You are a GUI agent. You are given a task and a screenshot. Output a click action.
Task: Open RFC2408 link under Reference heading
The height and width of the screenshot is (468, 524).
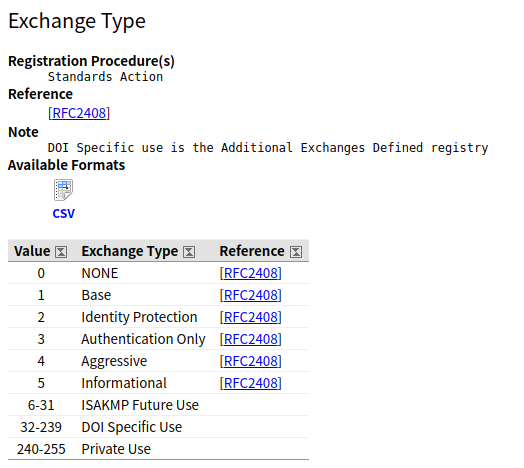[79, 113]
